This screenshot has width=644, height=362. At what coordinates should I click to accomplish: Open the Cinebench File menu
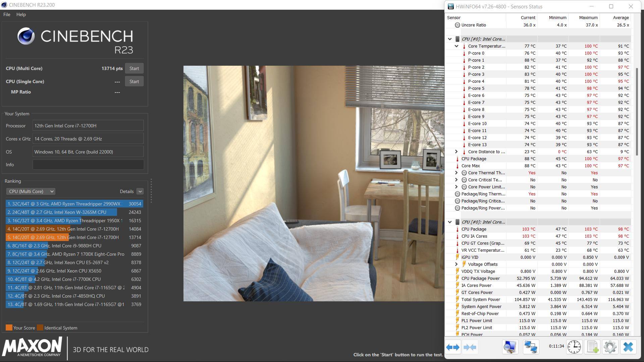[7, 14]
